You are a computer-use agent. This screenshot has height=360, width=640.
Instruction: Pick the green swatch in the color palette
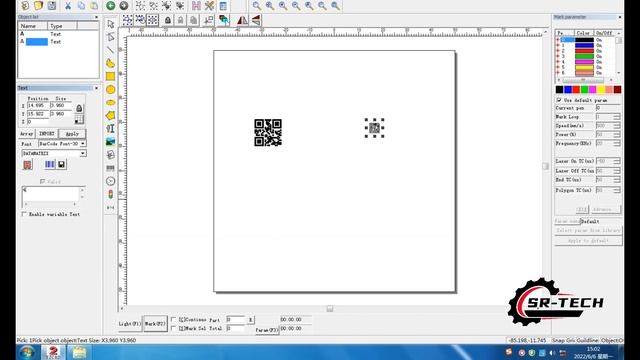pyautogui.click(x=584, y=89)
